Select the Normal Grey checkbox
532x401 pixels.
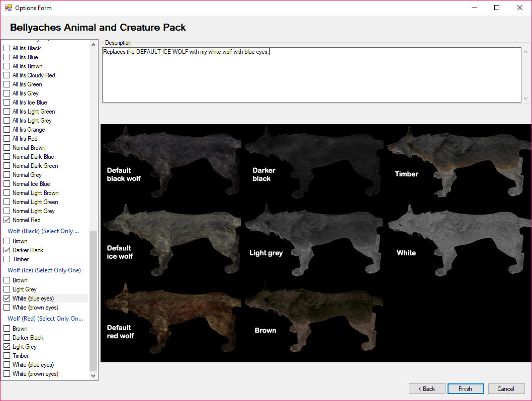pos(7,174)
